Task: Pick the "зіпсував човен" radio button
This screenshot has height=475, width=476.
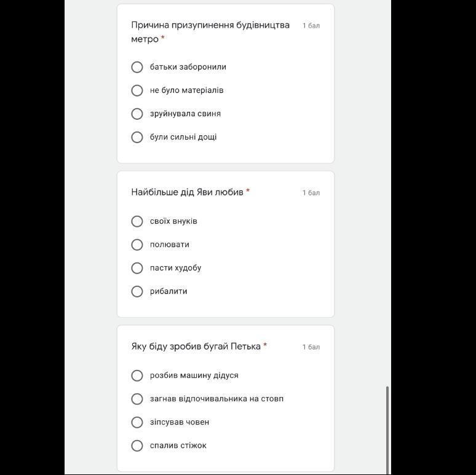Action: coord(137,422)
